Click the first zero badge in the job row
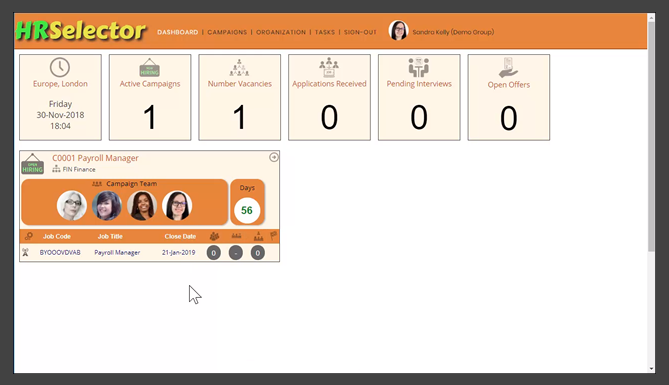Image resolution: width=669 pixels, height=385 pixels. point(214,253)
